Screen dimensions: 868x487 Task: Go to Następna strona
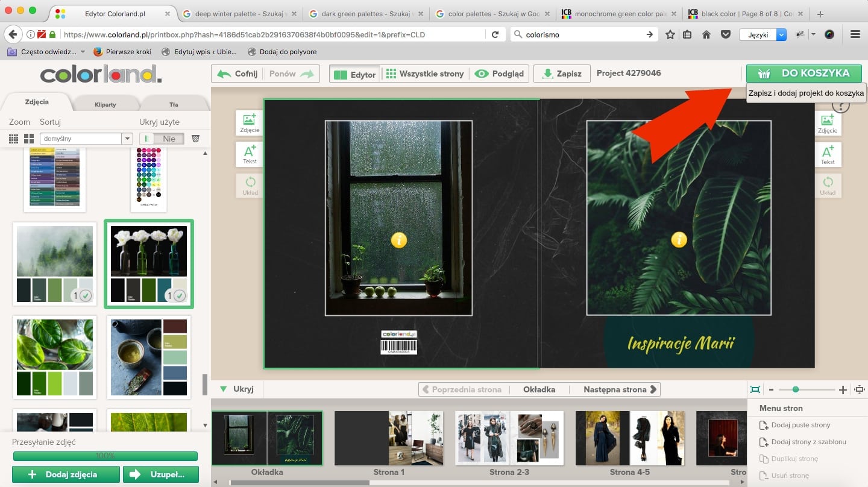pyautogui.click(x=620, y=389)
